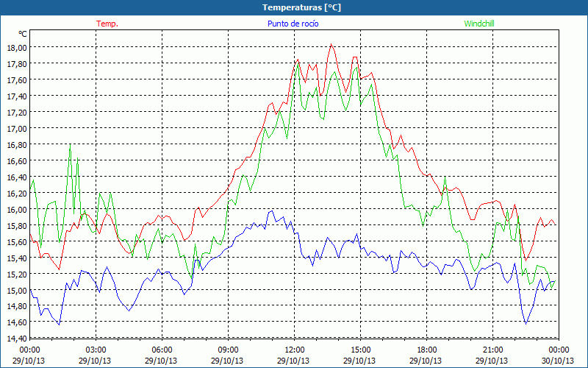Click the °C unit label above the y-axis
This screenshot has width=588, height=368.
tap(23, 34)
